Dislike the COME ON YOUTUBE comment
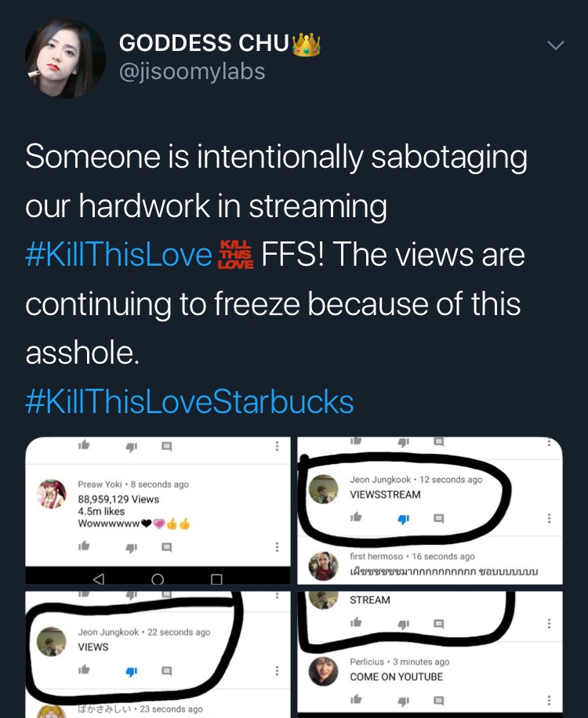Screen dimensions: 588x718 [x=404, y=700]
